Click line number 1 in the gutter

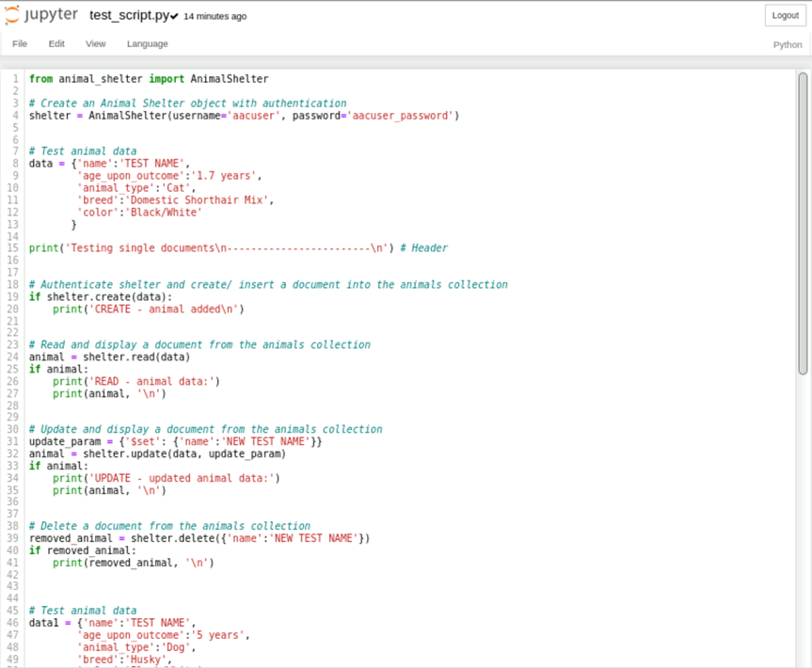pos(15,78)
